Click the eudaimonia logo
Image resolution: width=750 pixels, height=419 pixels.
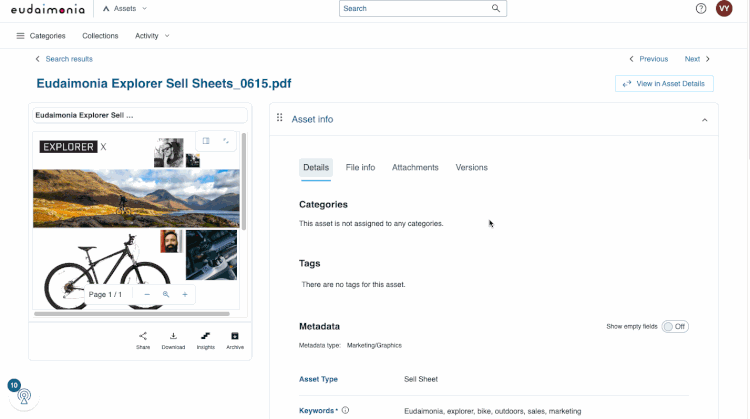(48, 9)
